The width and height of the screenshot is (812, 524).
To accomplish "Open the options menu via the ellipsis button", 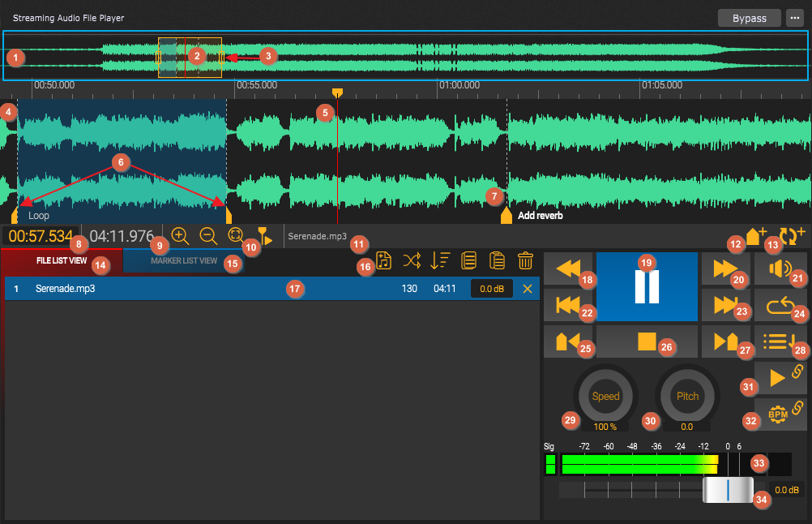I will pos(794,17).
